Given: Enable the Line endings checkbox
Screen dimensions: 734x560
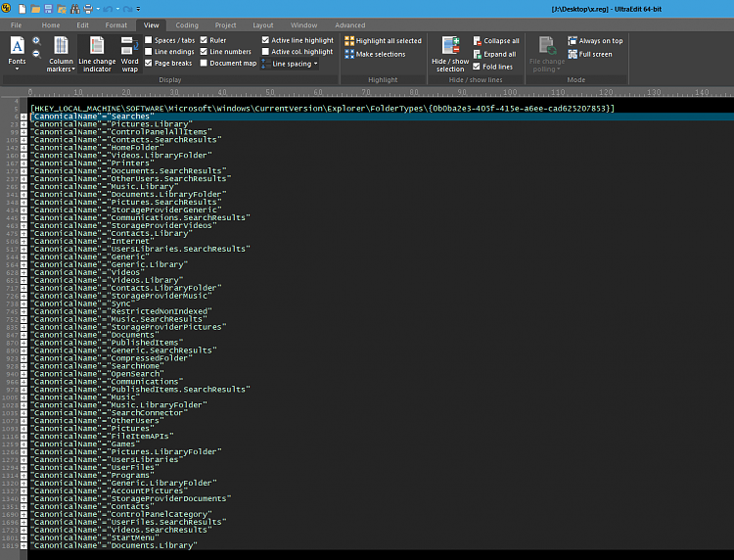Looking at the screenshot, I should tap(149, 52).
